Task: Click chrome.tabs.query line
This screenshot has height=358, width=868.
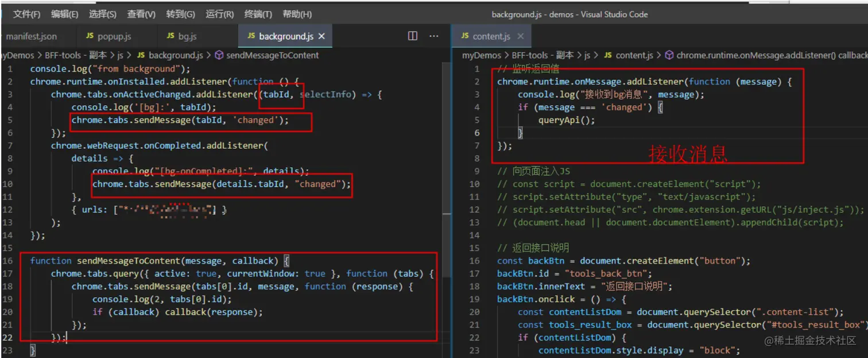Action: coord(242,274)
